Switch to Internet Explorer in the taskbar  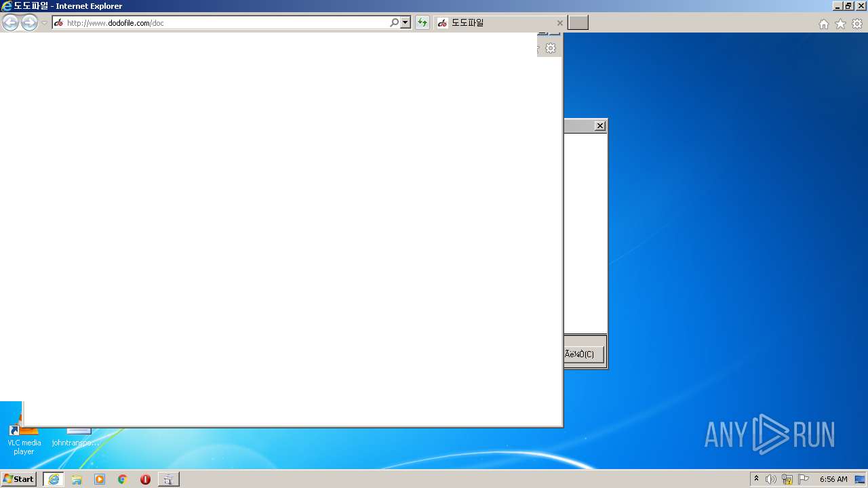[x=54, y=479]
